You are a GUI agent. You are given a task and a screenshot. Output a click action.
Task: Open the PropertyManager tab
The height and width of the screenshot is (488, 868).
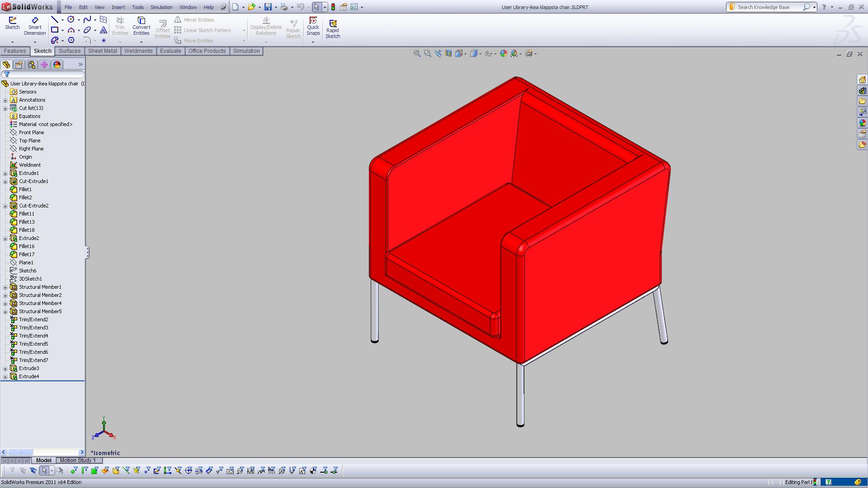[19, 65]
